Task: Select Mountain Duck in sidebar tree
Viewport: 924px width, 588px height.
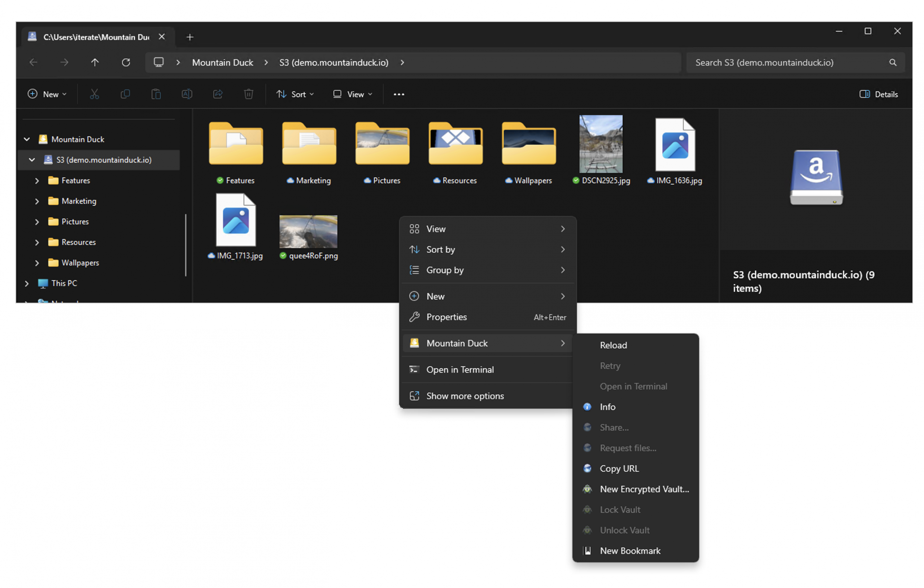Action: tap(78, 139)
